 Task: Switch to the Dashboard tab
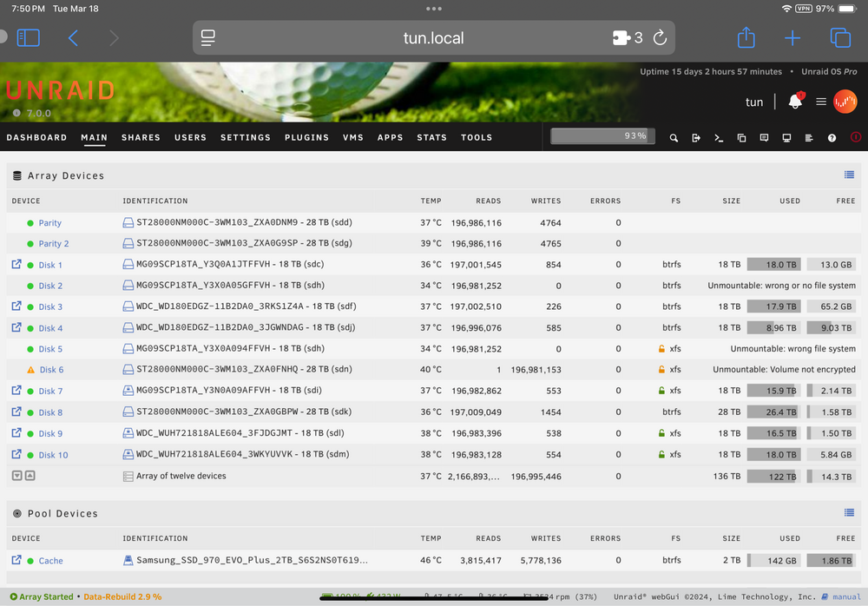(36, 137)
